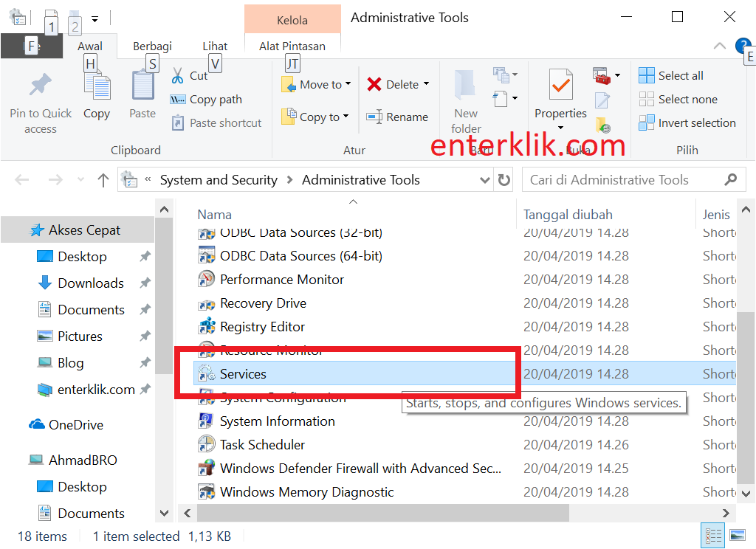Expand the Move to dropdown
756x549 pixels.
pyautogui.click(x=348, y=84)
